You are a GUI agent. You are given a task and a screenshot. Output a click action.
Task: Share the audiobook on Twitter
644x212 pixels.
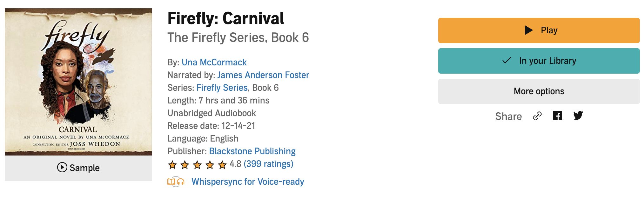(578, 116)
